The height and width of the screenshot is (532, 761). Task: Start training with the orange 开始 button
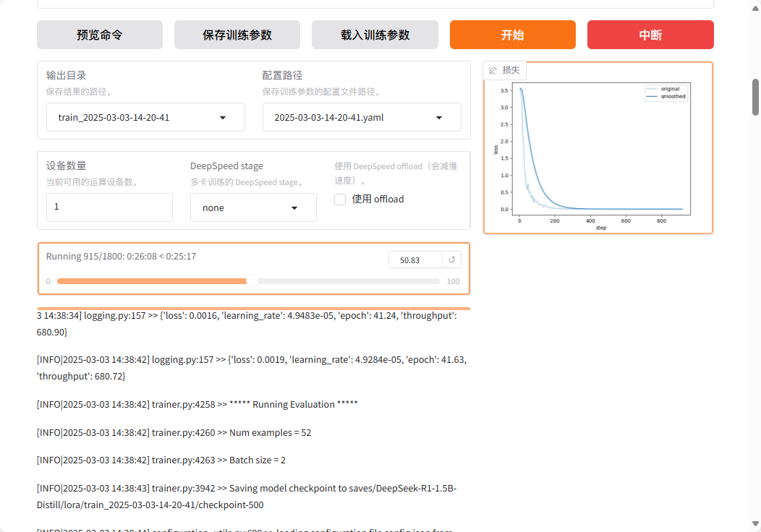(x=512, y=35)
